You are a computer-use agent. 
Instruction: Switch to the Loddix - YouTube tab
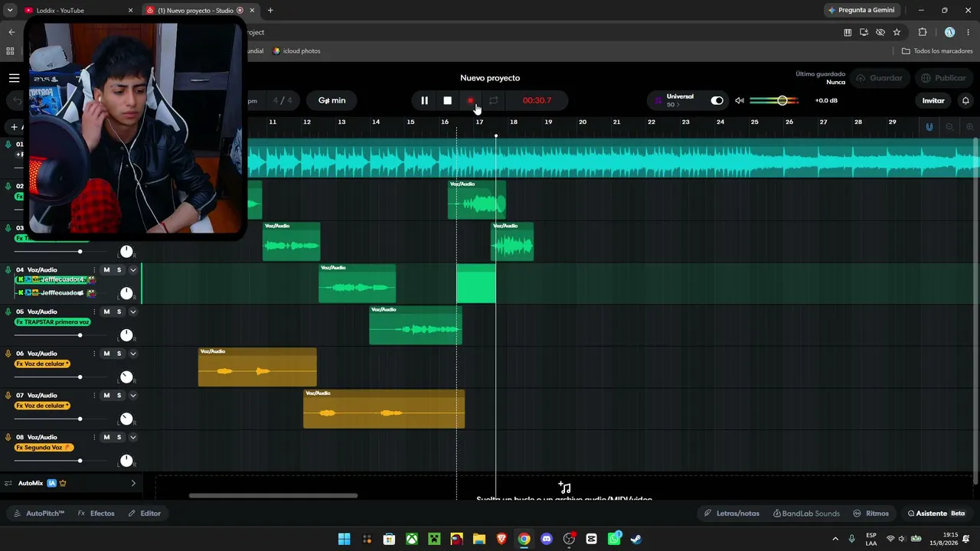(76, 11)
